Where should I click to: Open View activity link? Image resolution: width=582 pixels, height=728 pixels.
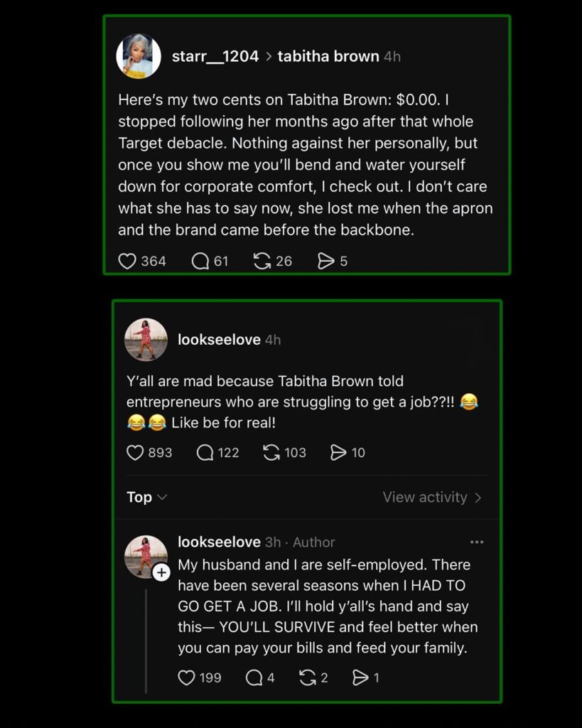point(432,498)
